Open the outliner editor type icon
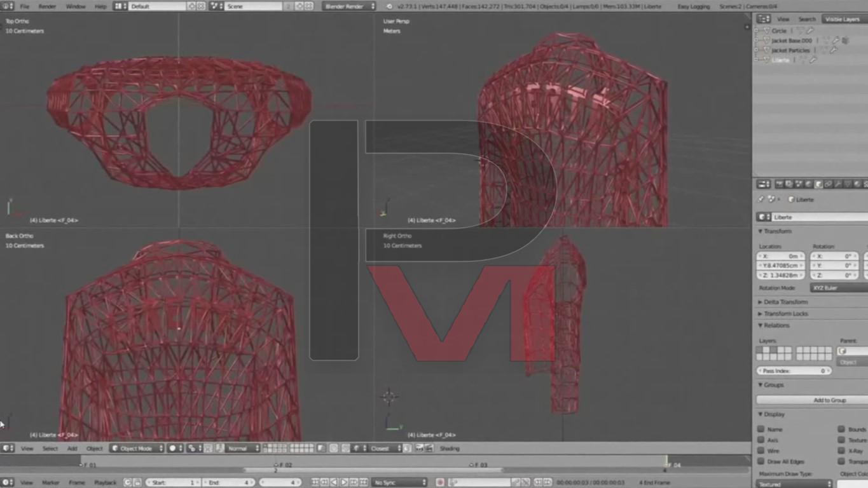 (x=764, y=19)
